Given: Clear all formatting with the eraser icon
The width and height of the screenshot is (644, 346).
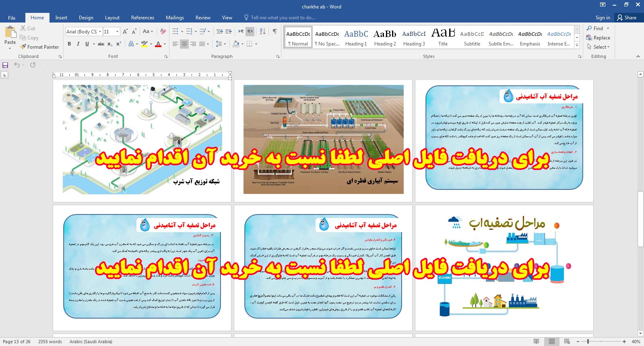Looking at the screenshot, I should click(163, 31).
